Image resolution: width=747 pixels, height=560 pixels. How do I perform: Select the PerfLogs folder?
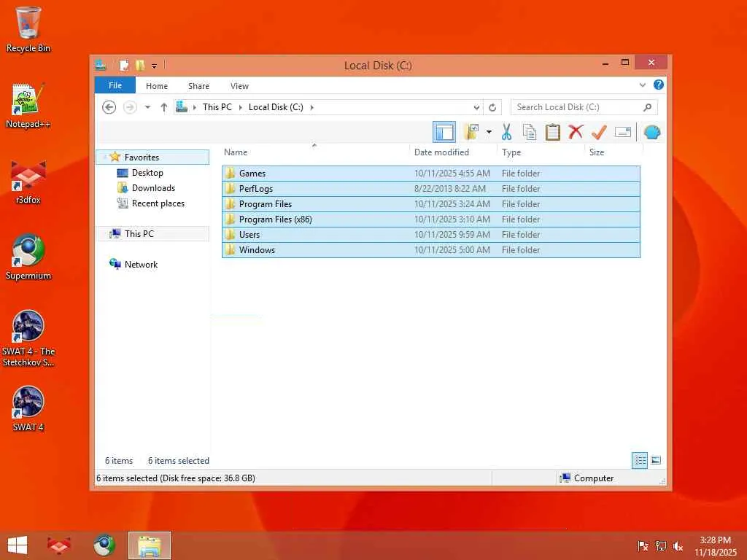tap(430, 189)
